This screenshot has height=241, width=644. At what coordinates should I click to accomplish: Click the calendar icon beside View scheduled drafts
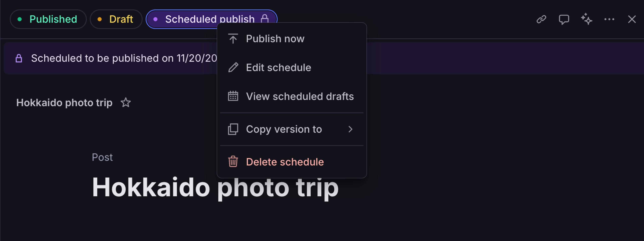click(233, 96)
